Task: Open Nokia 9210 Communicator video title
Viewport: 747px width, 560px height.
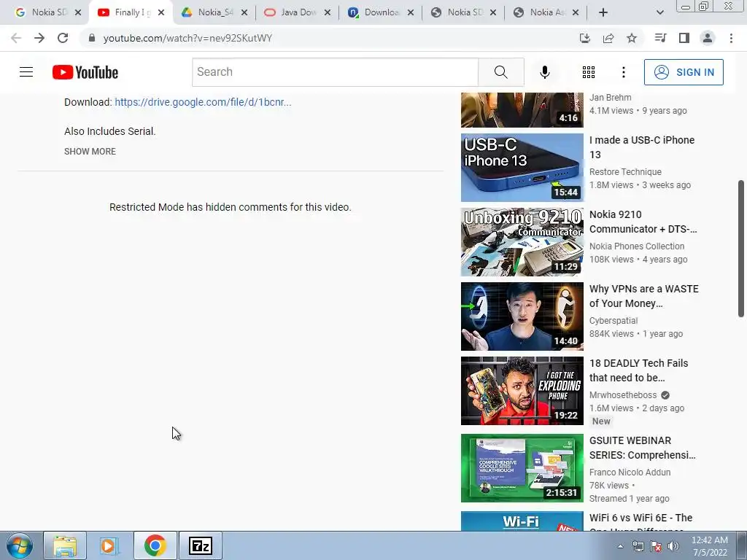Action: 643,222
